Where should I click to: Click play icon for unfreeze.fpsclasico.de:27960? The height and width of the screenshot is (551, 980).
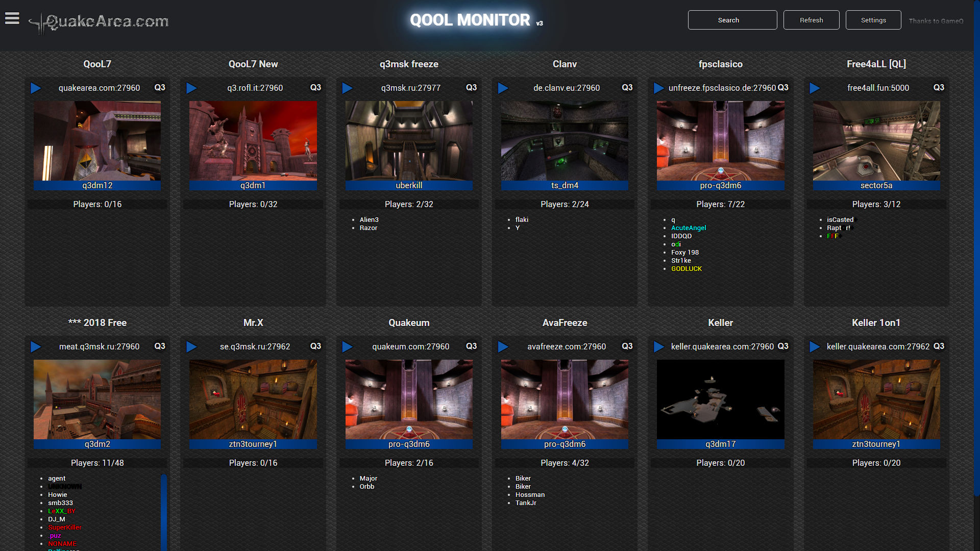click(659, 88)
